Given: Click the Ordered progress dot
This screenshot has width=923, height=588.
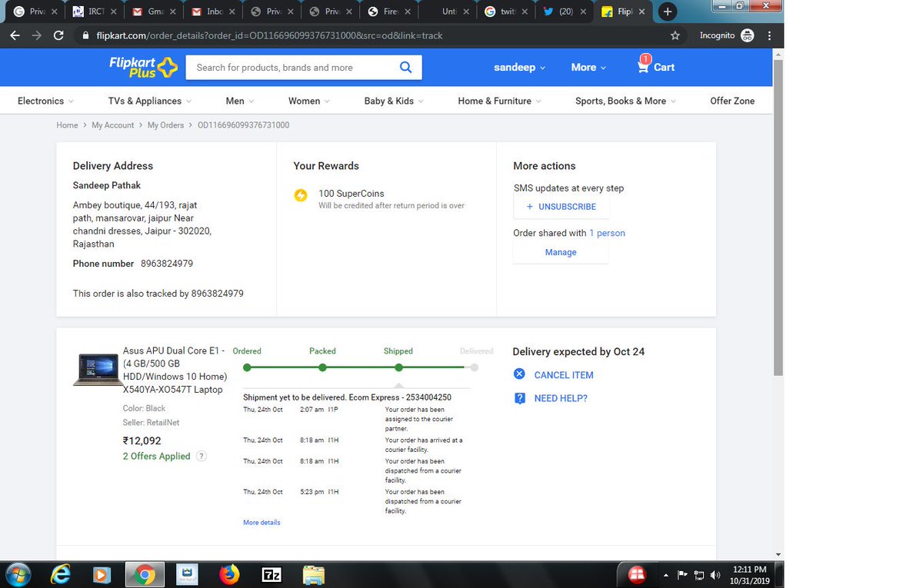Looking at the screenshot, I should pos(247,367).
